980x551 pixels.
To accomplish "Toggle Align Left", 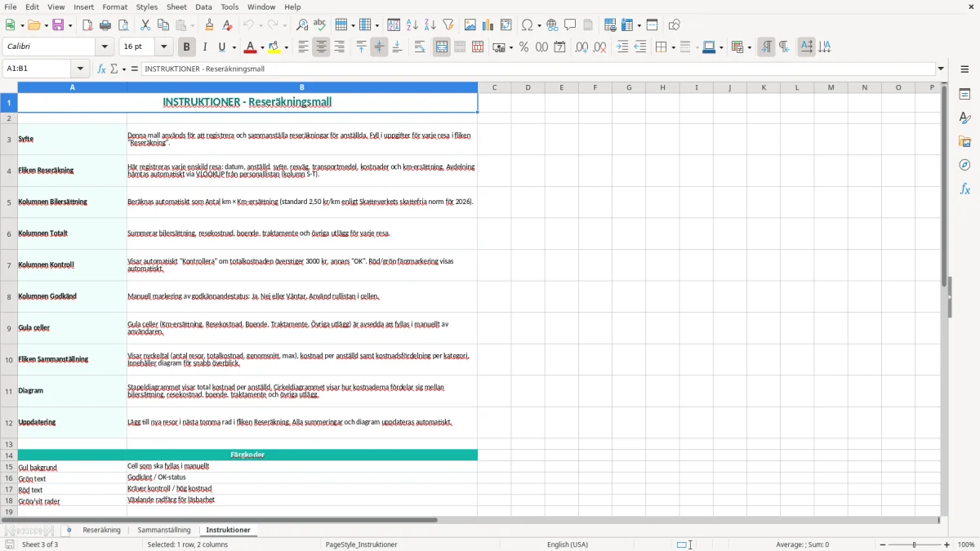I will (x=303, y=47).
